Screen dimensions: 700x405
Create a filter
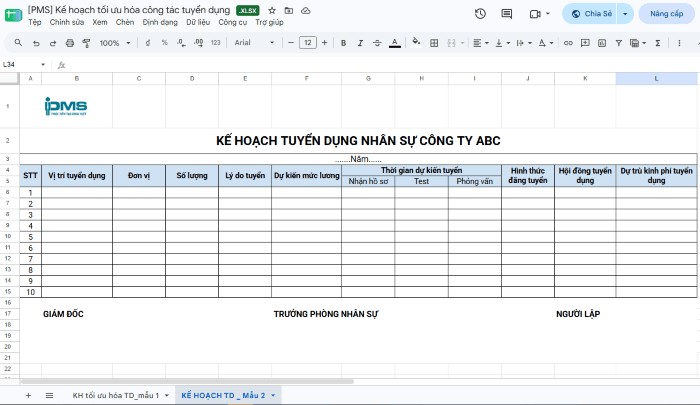coord(619,43)
